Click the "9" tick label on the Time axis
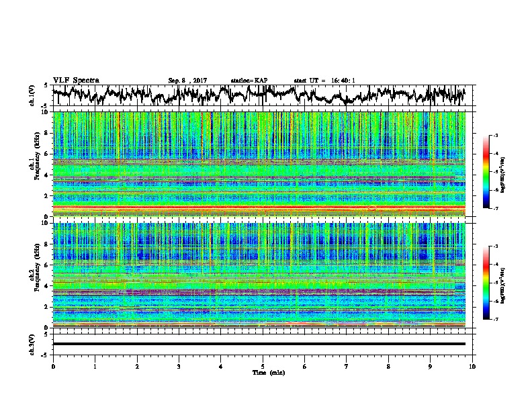Screen dimensions: 532x411 coord(430,367)
